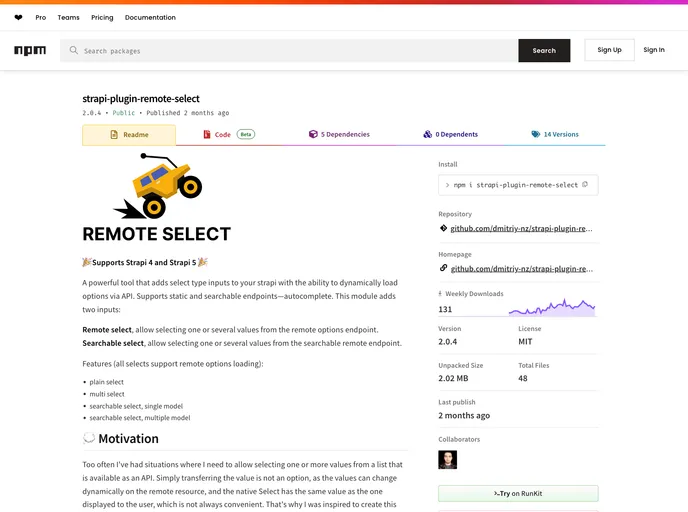Open the 5 Dependencies tab
Viewport: 688px width, 512px height.
coord(339,134)
